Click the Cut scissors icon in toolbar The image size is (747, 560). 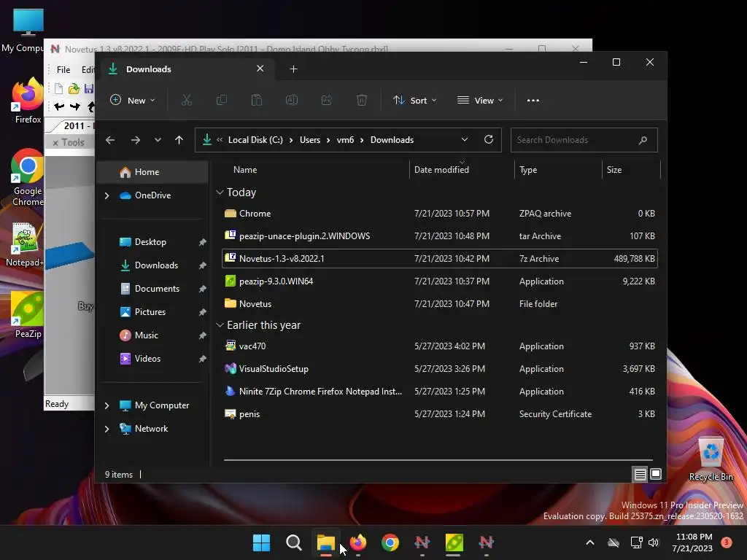click(x=186, y=100)
